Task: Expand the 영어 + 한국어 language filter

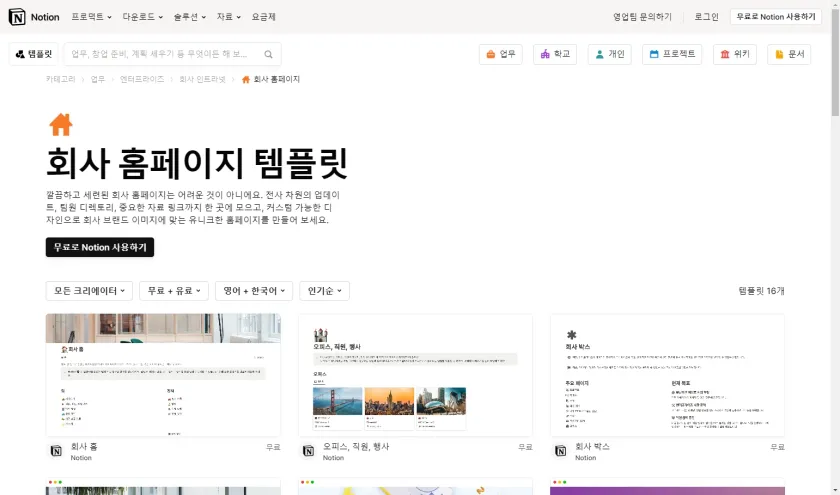Action: (254, 291)
